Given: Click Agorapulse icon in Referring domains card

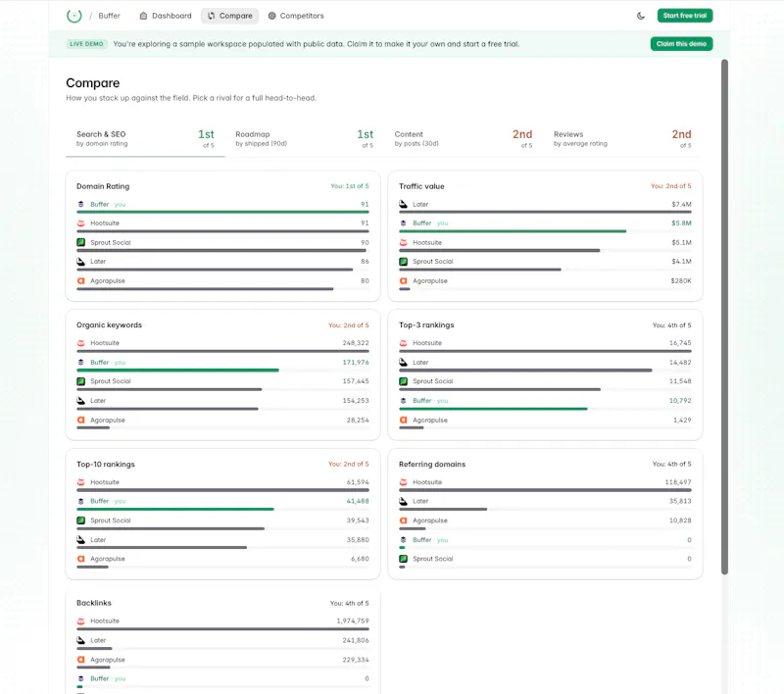Looking at the screenshot, I should (x=403, y=520).
